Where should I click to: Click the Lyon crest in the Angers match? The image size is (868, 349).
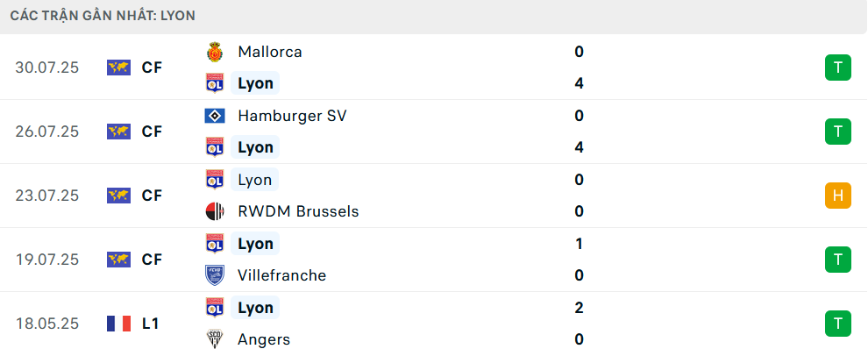click(x=214, y=308)
